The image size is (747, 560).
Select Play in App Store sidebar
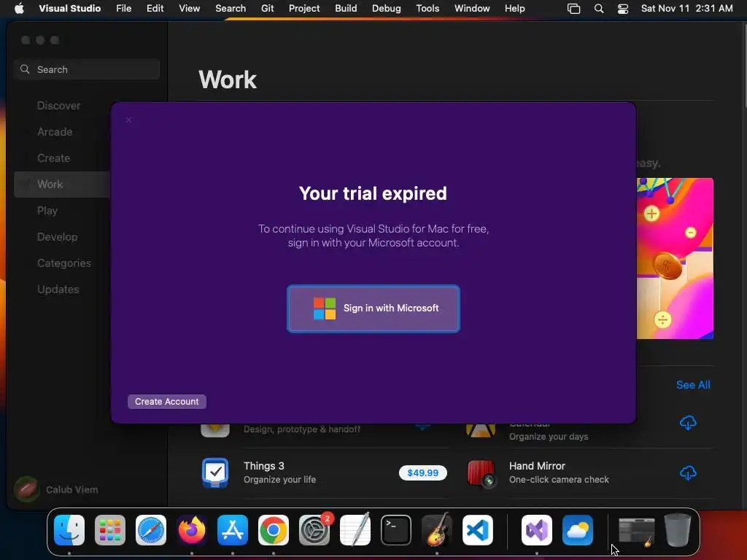(x=47, y=211)
